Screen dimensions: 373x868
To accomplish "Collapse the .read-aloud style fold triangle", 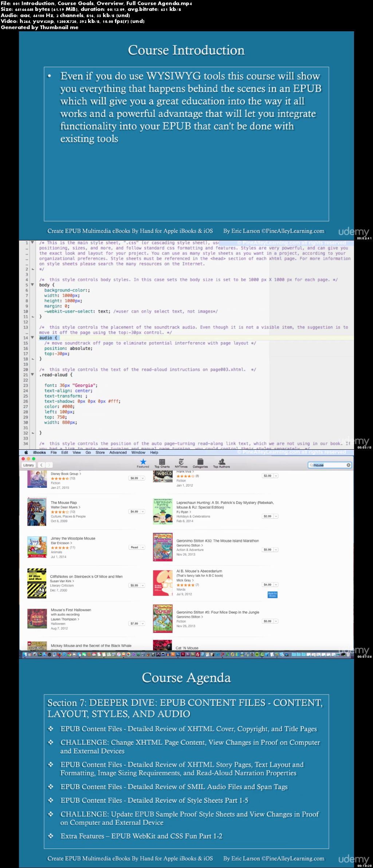I will coord(32,375).
